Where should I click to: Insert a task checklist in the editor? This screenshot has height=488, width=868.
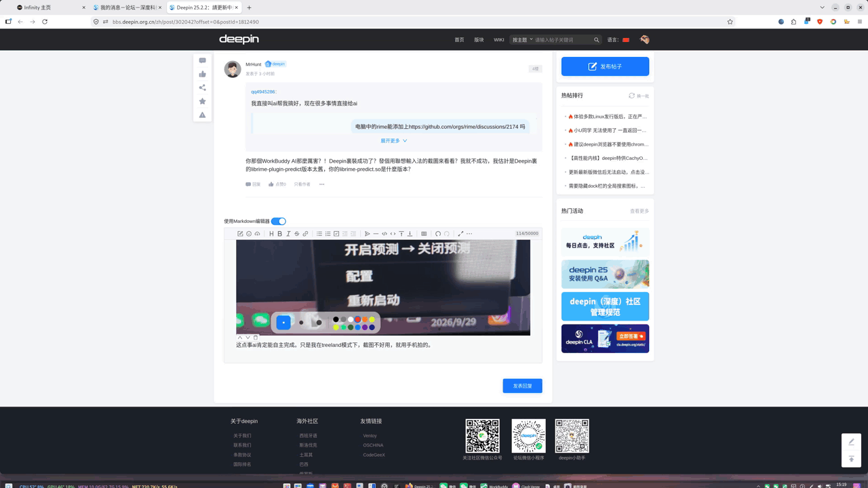click(x=336, y=234)
